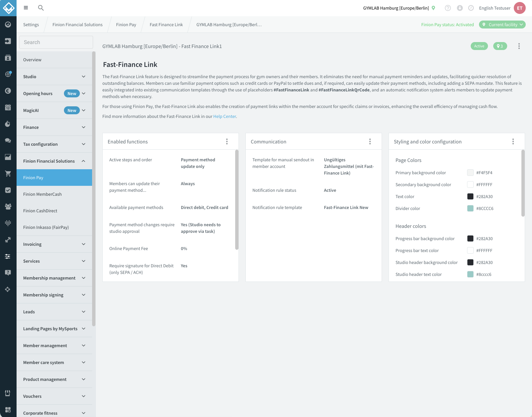Select Overview in settings menu
Image resolution: width=532 pixels, height=417 pixels.
[54, 60]
